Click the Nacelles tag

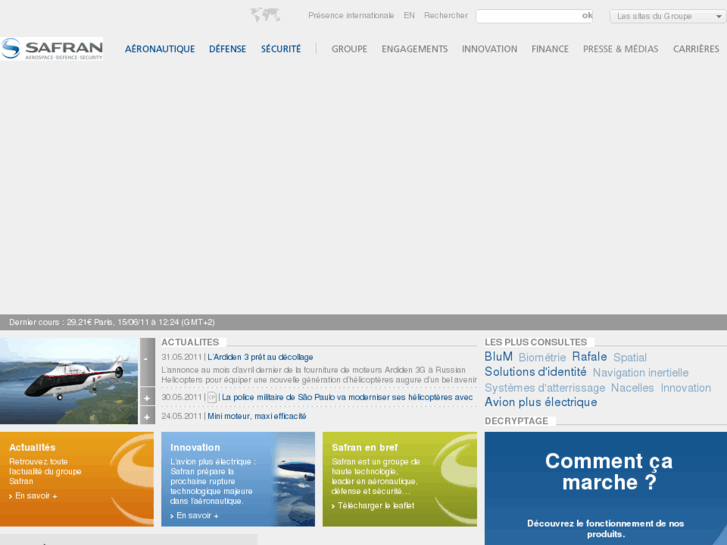tap(632, 388)
